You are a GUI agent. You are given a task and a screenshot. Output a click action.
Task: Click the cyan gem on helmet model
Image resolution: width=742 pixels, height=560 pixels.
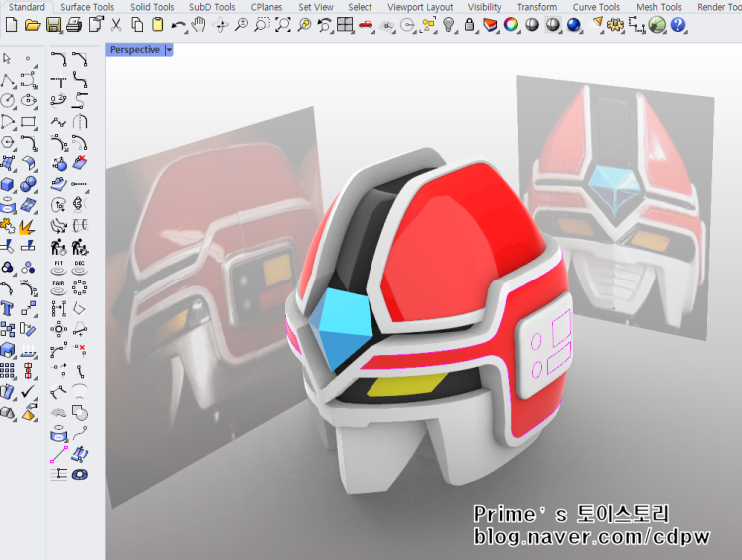pyautogui.click(x=340, y=328)
